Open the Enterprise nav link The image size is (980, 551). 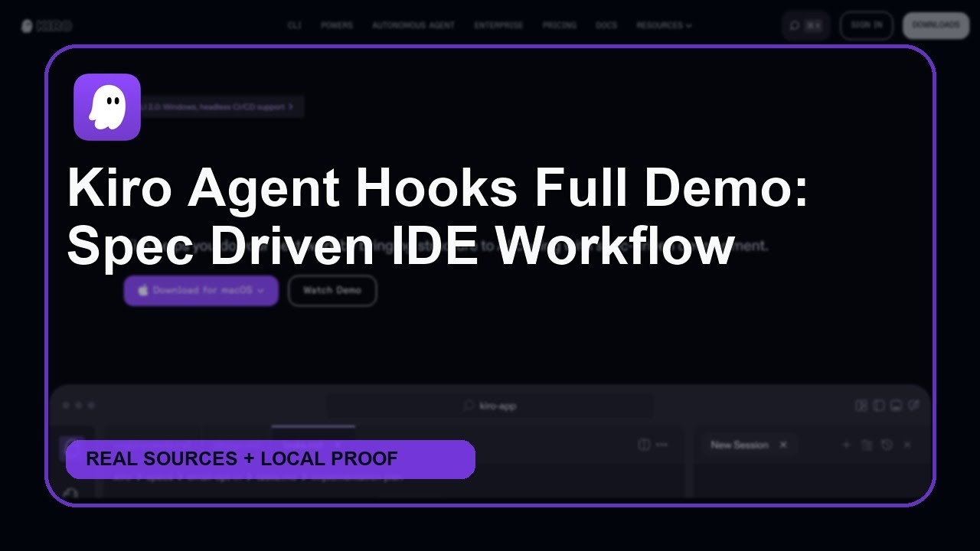[498, 25]
